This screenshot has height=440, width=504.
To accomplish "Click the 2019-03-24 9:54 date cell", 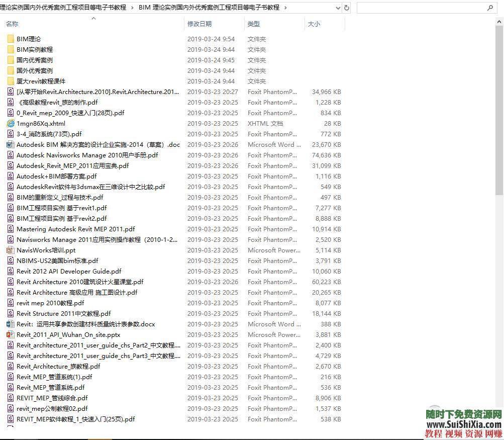I will (x=211, y=39).
